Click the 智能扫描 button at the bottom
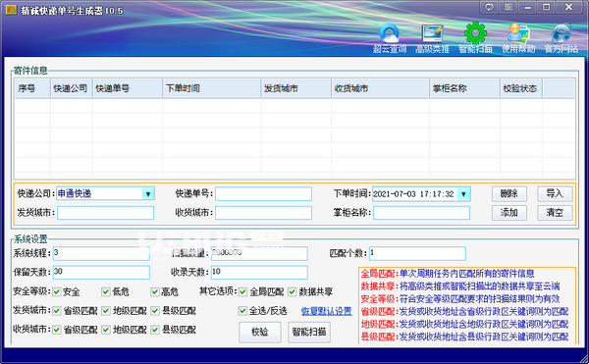The width and height of the screenshot is (589, 364). pos(309,332)
